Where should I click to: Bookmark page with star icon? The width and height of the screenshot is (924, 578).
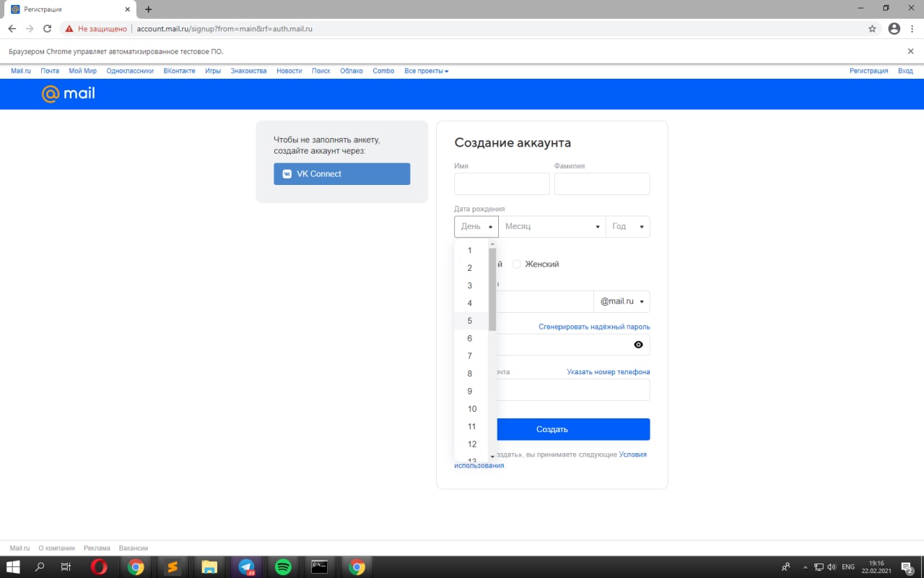(872, 29)
